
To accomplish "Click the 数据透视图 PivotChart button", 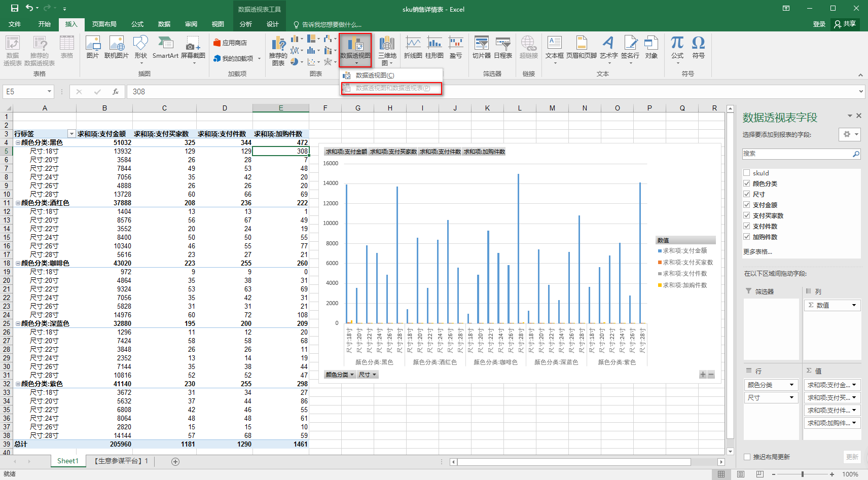I will [x=355, y=50].
